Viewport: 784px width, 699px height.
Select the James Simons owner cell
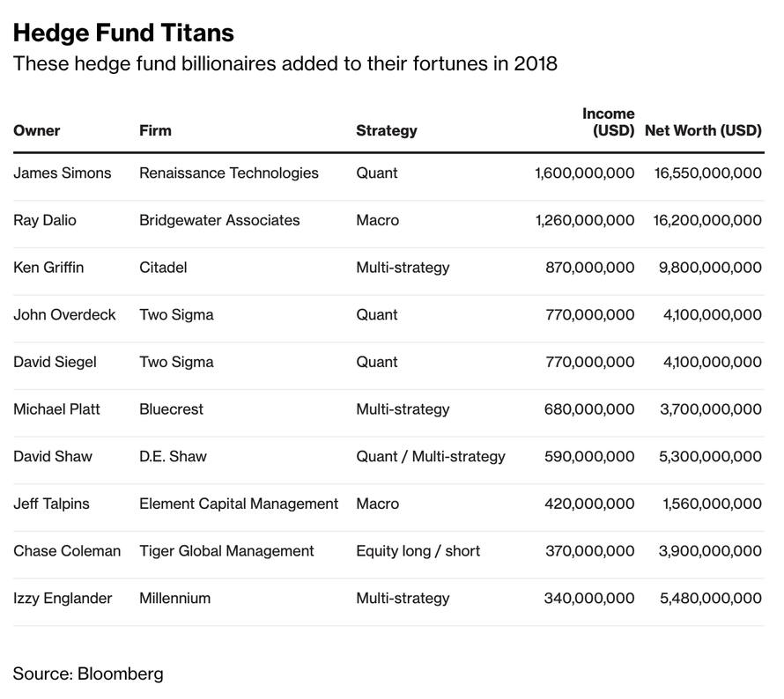pyautogui.click(x=63, y=173)
